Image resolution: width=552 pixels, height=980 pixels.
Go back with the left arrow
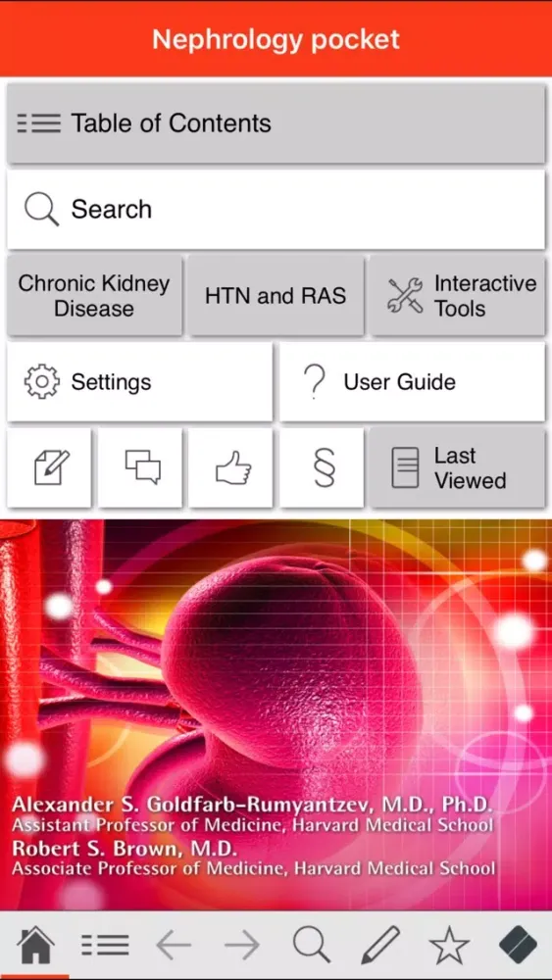174,945
